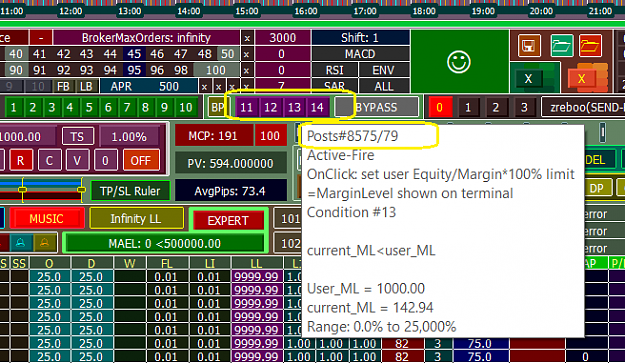Enable the ENV indicator filter
625x363 pixels.
coord(383,71)
